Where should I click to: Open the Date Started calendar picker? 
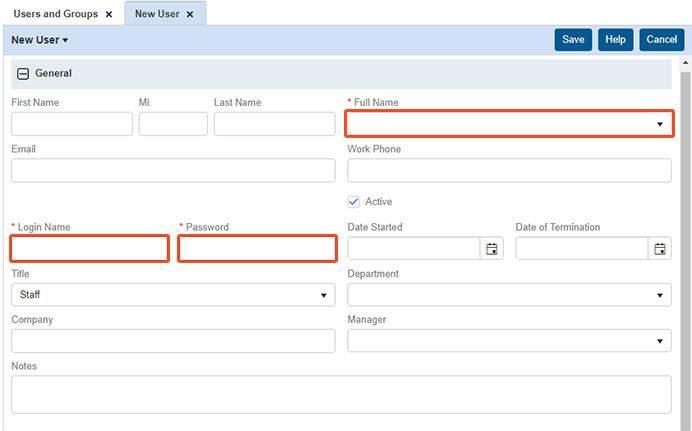pos(492,249)
